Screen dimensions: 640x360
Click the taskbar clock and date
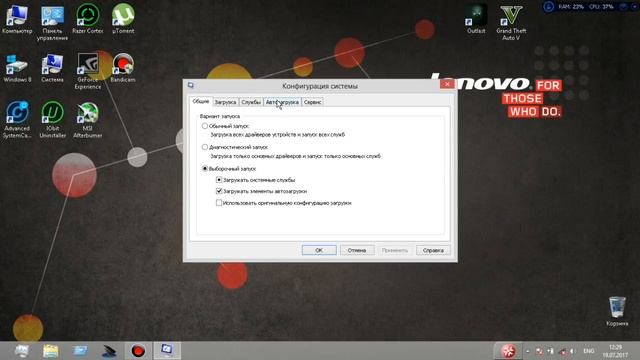tap(615, 351)
